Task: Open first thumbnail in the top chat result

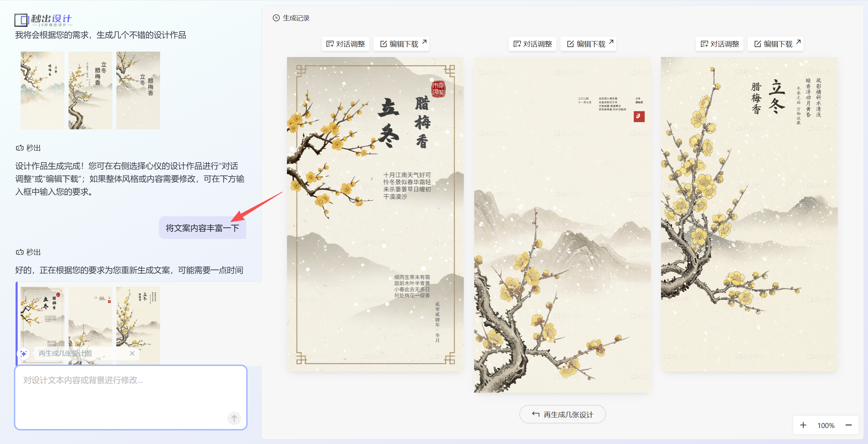Action: tap(42, 90)
